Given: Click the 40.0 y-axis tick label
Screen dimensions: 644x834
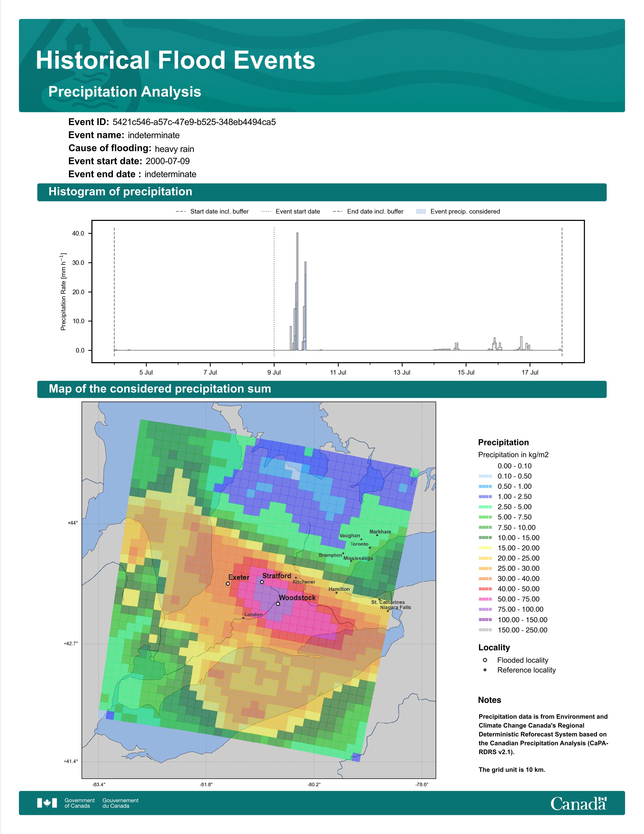Looking at the screenshot, I should [x=79, y=233].
